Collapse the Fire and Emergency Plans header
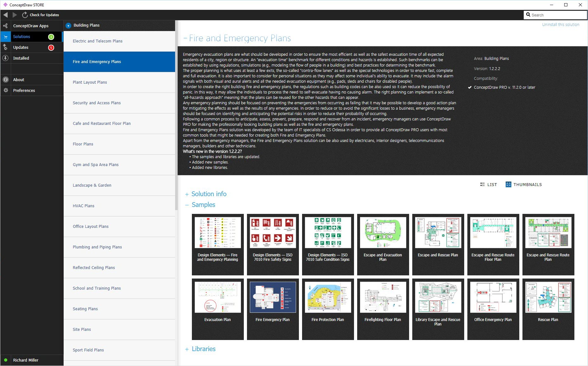The image size is (588, 366). (x=185, y=38)
